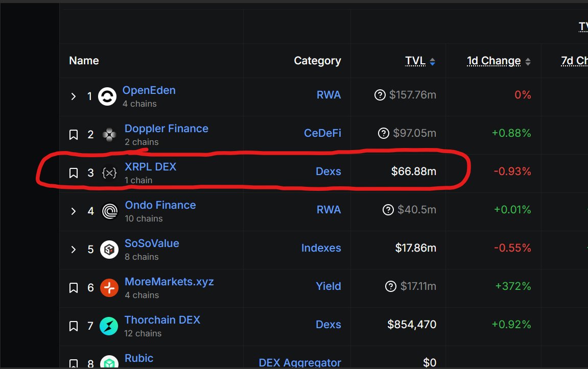Bookmark the Thorchain DEX row
Screen dimensions: 588x369
73,326
